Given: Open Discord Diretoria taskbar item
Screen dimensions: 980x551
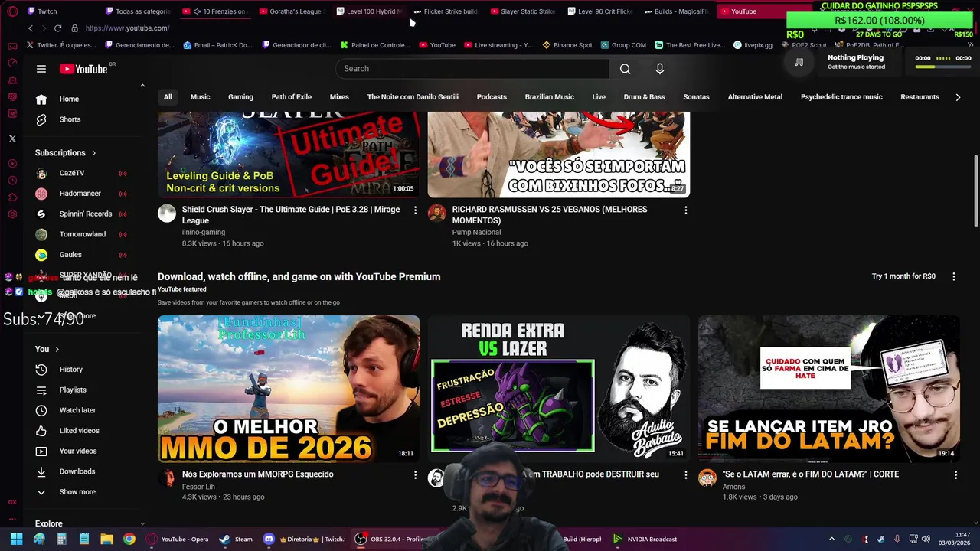Looking at the screenshot, I should click(x=304, y=539).
